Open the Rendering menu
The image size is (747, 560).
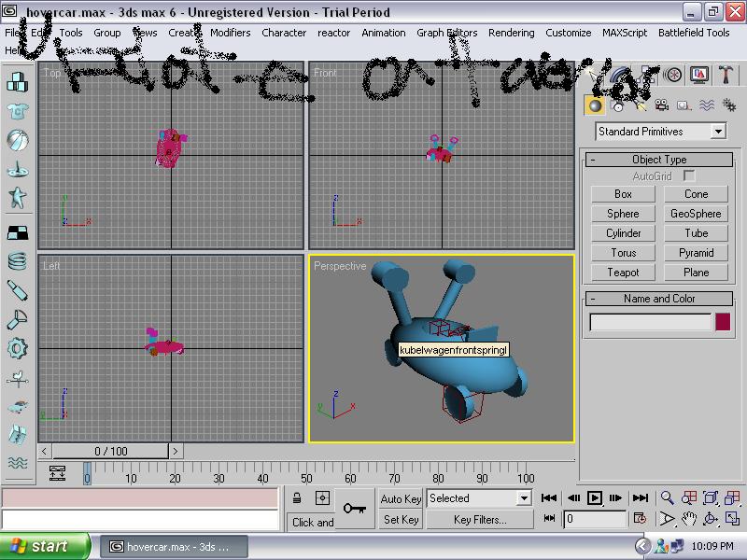[x=511, y=33]
